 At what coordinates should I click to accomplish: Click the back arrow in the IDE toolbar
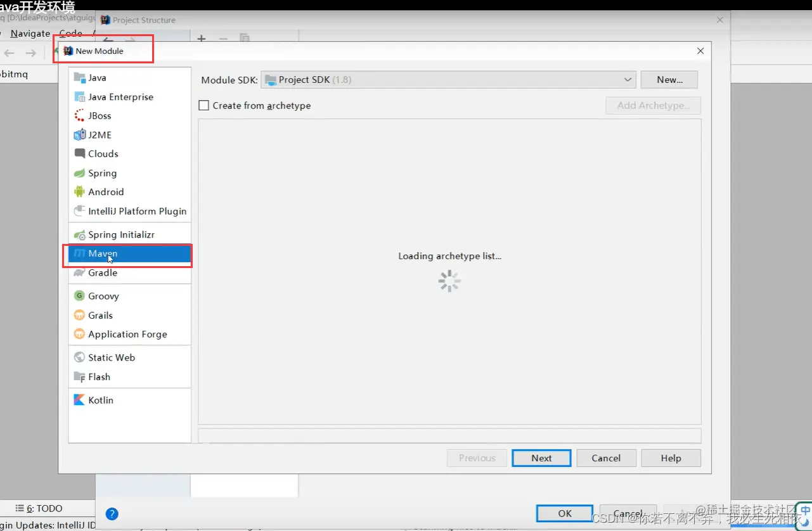pyautogui.click(x=9, y=53)
